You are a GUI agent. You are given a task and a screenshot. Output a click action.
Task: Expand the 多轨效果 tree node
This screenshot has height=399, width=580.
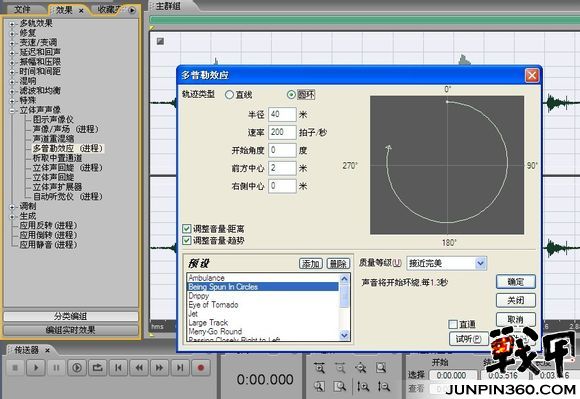click(x=12, y=24)
